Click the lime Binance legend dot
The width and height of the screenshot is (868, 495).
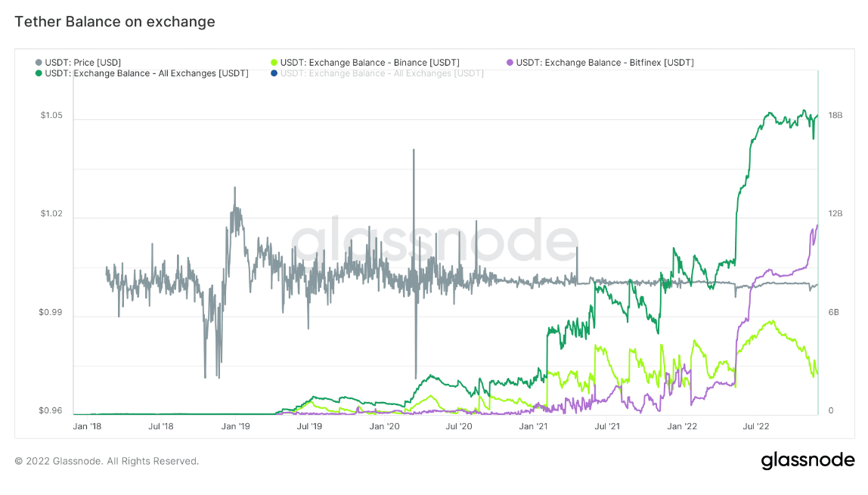coord(274,62)
